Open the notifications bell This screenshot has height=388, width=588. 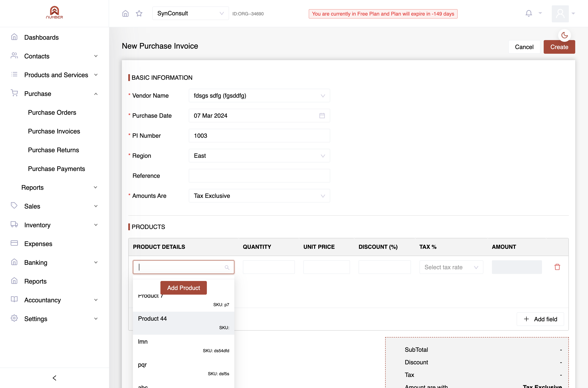529,13
